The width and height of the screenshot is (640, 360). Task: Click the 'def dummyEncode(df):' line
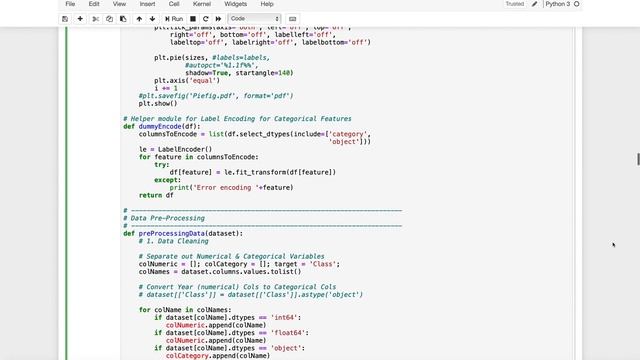[x=162, y=127]
